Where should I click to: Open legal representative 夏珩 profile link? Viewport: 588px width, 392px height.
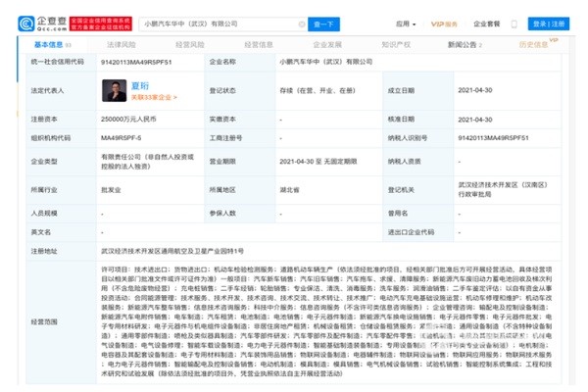(x=140, y=86)
